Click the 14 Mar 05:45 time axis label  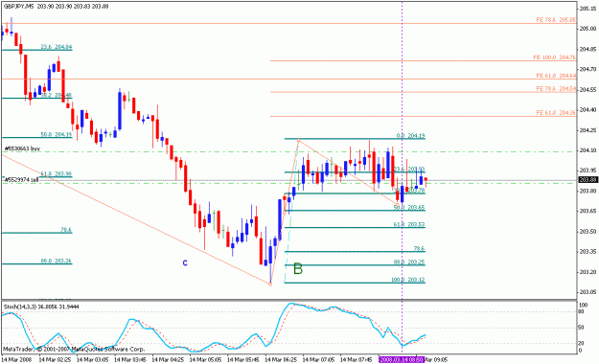coord(242,360)
